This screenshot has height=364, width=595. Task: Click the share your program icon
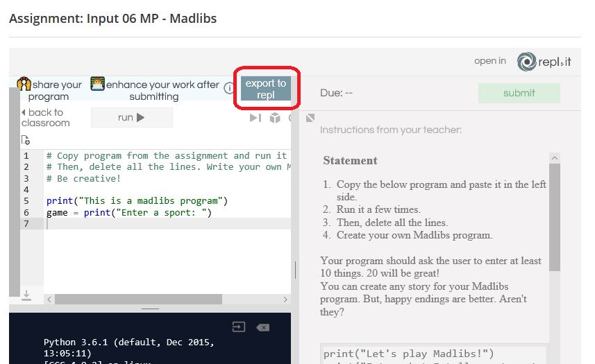click(24, 85)
